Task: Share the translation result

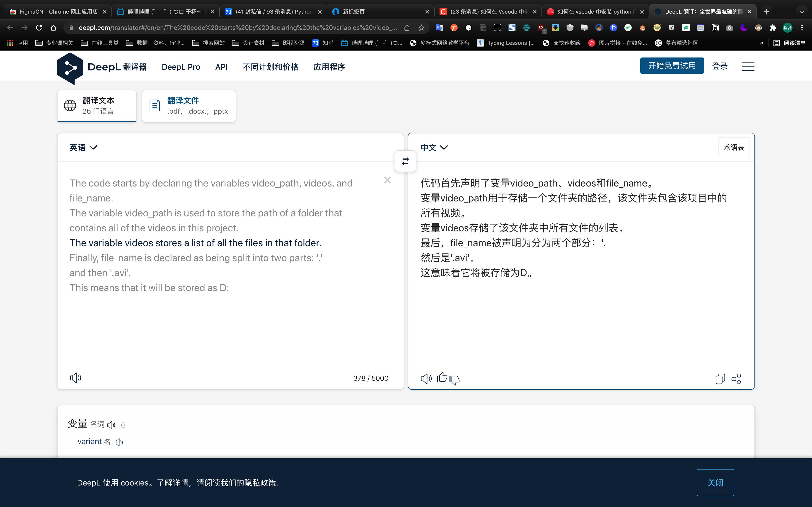Action: [x=736, y=379]
